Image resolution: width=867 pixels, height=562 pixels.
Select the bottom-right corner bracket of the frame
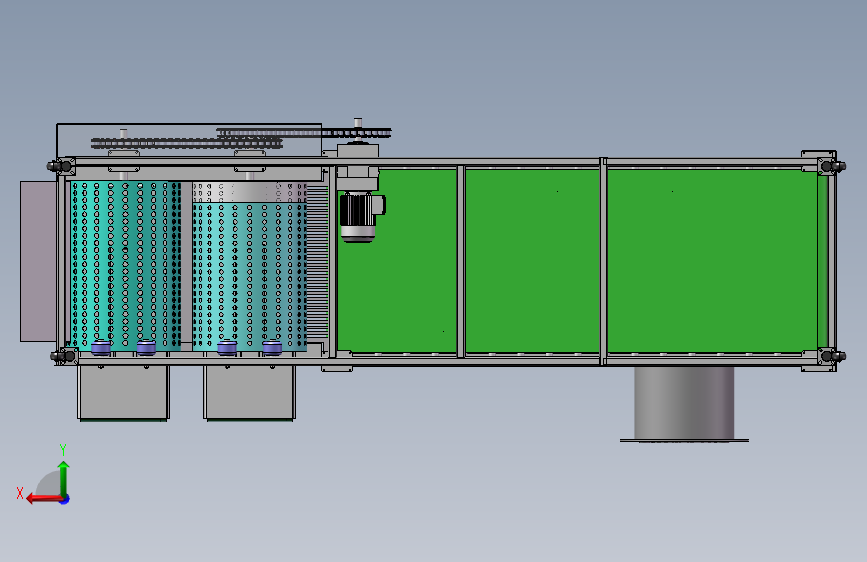tap(828, 356)
